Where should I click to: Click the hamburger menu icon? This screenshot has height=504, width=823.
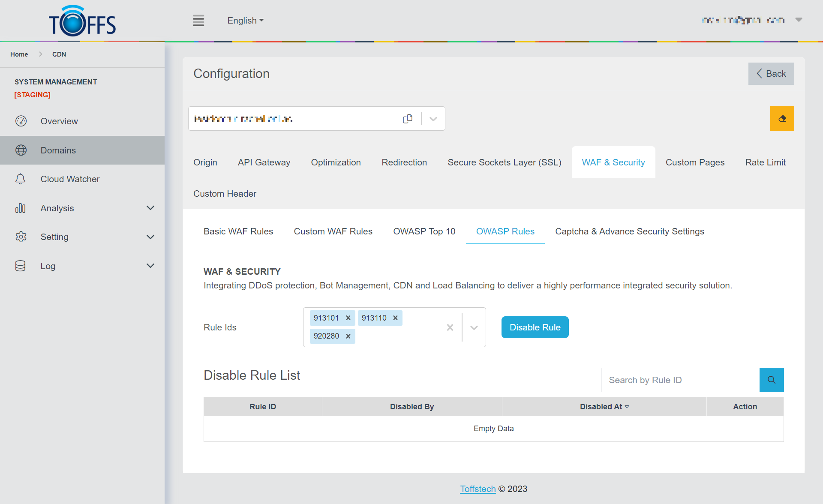tap(198, 21)
